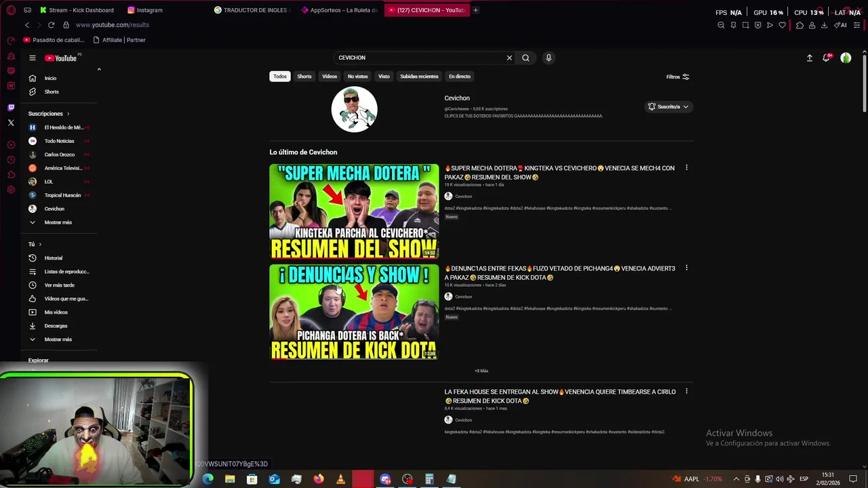868x488 pixels.
Task: Open the Cevichon channel avatar
Action: coord(354,109)
